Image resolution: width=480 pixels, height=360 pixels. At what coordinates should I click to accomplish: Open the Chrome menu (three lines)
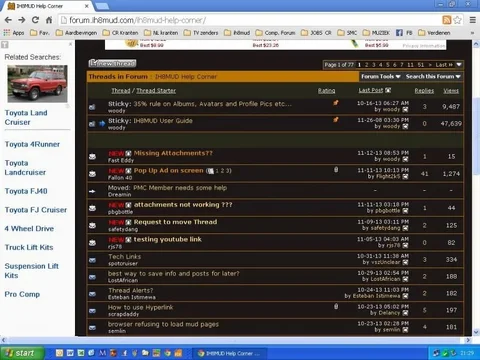[473, 20]
